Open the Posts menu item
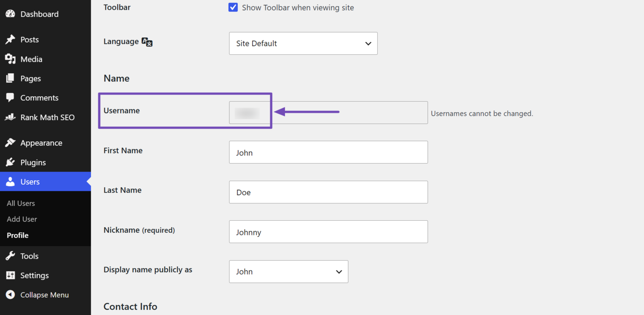The height and width of the screenshot is (315, 644). click(x=46, y=40)
